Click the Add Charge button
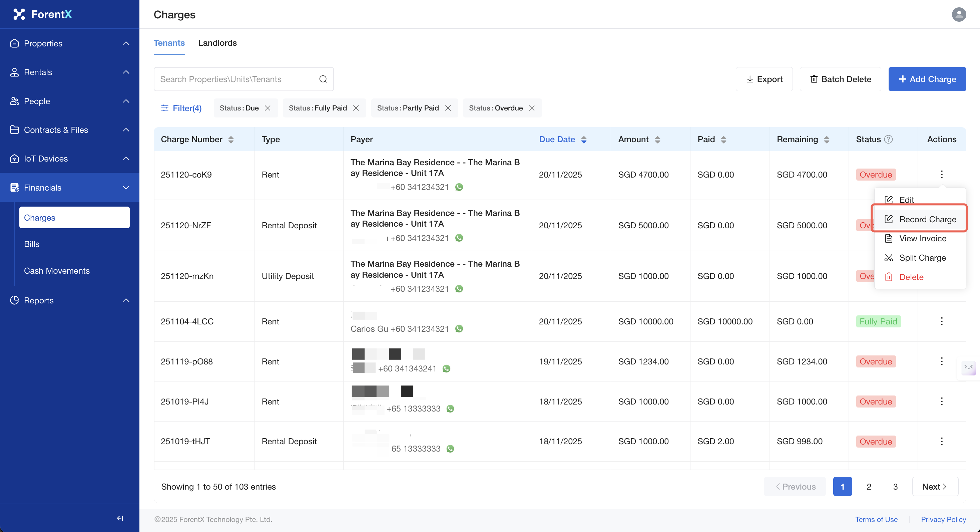The height and width of the screenshot is (532, 980). pos(927,79)
